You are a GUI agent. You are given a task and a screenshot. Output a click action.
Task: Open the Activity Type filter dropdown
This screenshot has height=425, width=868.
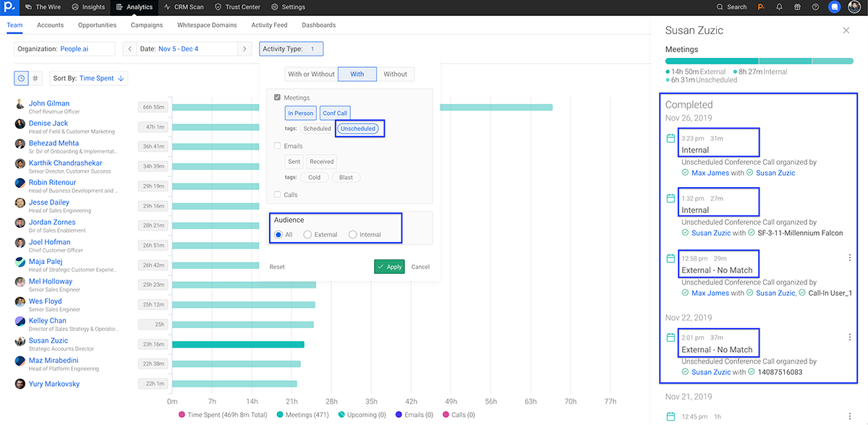click(291, 49)
